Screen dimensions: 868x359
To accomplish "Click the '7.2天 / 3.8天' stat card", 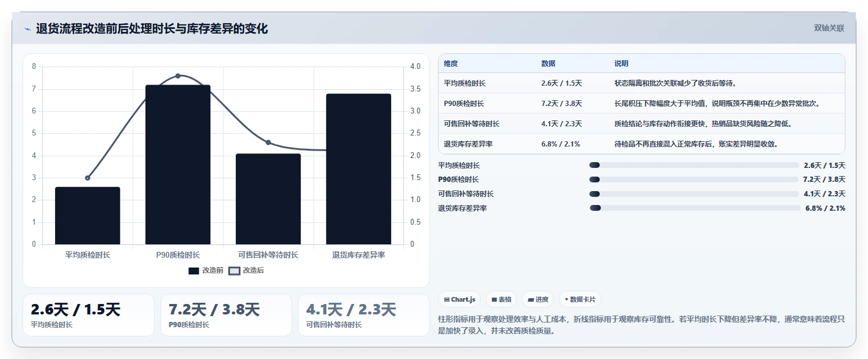I will click(x=226, y=315).
